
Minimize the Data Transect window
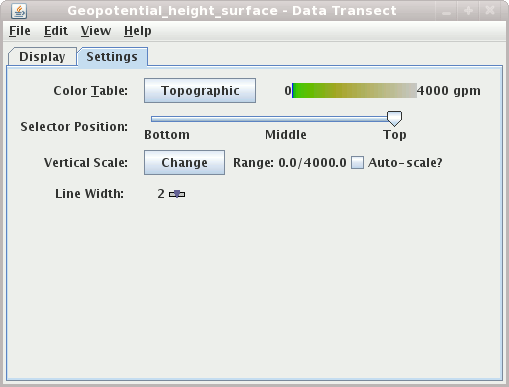(x=446, y=11)
